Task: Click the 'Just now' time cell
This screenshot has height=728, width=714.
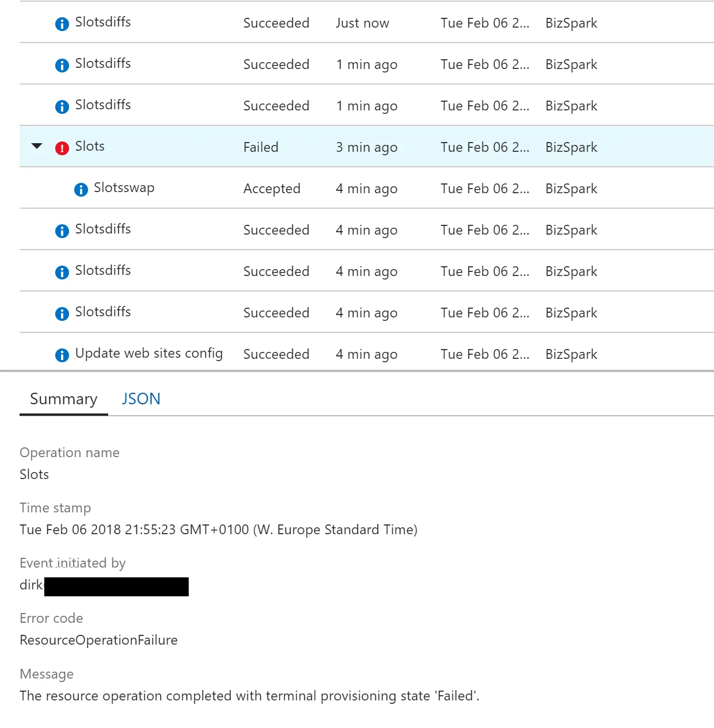Action: click(x=362, y=23)
